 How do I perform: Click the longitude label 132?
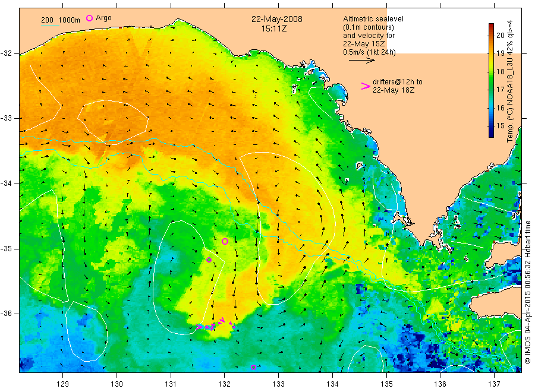point(225,384)
